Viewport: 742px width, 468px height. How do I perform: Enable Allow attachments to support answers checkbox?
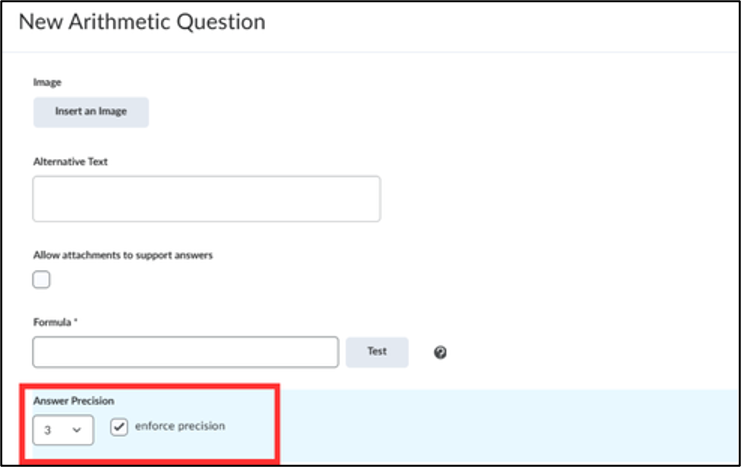click(41, 280)
